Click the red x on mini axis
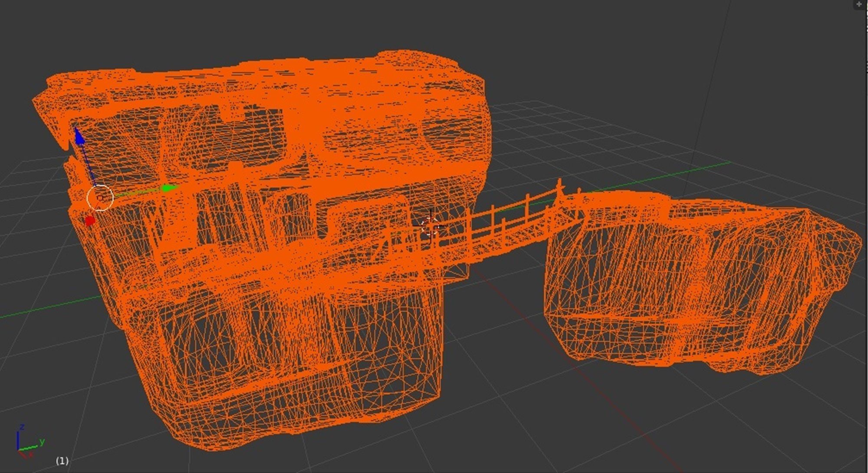The height and width of the screenshot is (473, 868). click(x=30, y=455)
